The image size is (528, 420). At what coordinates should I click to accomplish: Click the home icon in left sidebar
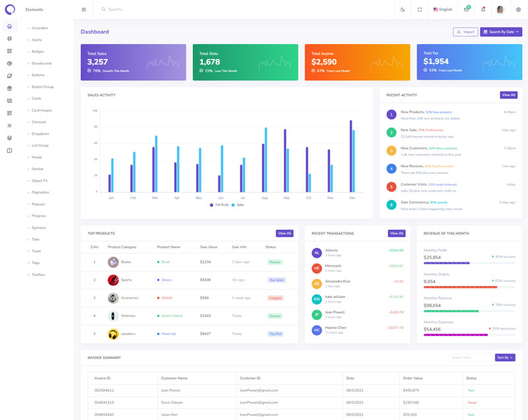click(9, 26)
